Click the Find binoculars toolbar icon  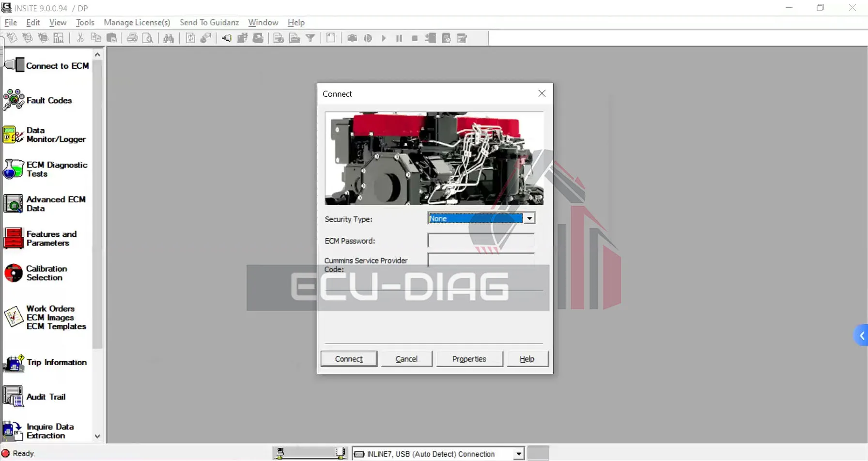[x=169, y=38]
